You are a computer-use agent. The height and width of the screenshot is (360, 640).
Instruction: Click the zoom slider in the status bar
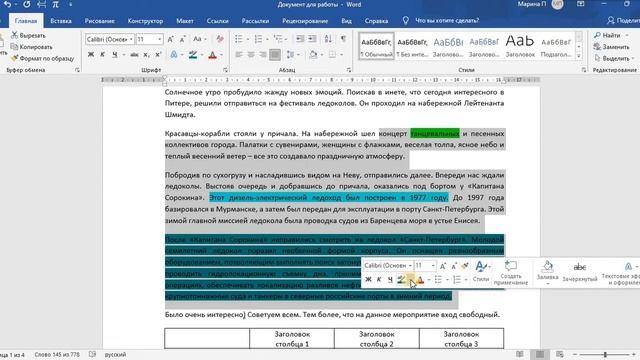pyautogui.click(x=605, y=354)
